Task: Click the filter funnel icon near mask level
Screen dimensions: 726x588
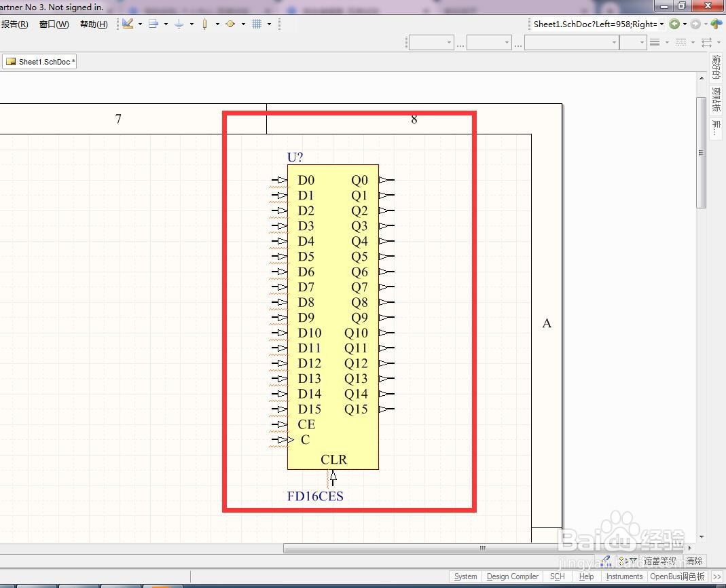Action: click(x=633, y=561)
